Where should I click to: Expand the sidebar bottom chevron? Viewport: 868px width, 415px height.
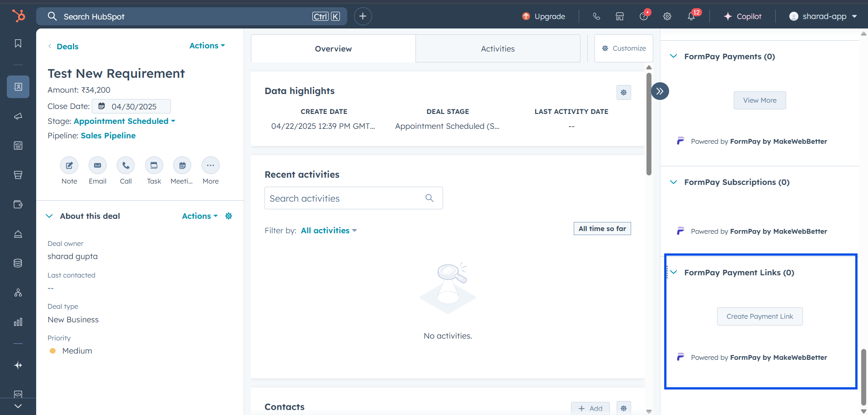(18, 406)
